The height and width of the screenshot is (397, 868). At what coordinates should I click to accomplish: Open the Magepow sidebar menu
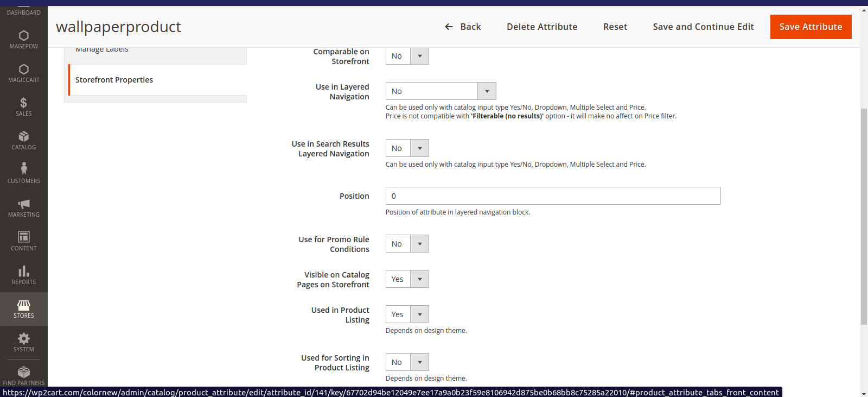(x=24, y=40)
